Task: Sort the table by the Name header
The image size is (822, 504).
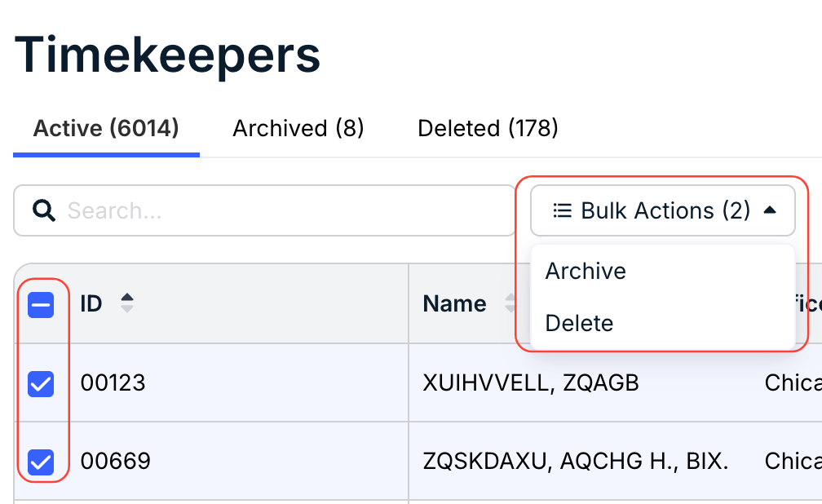Action: click(454, 303)
